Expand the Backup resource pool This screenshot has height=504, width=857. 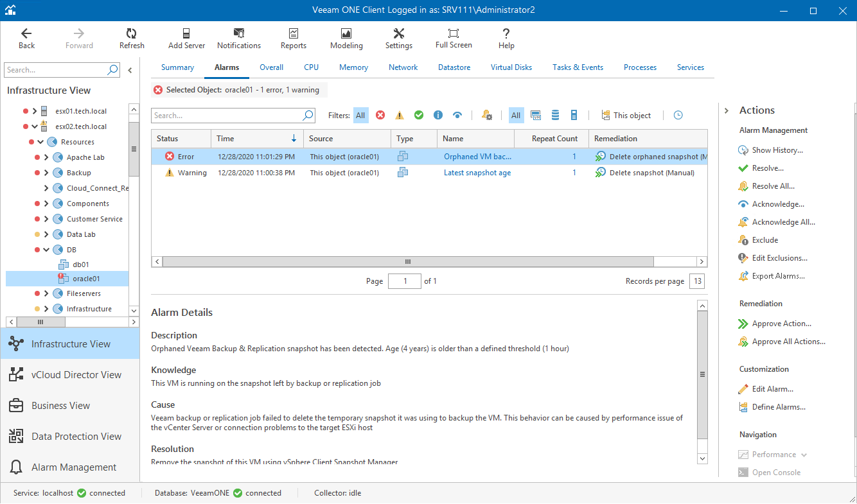coord(46,173)
